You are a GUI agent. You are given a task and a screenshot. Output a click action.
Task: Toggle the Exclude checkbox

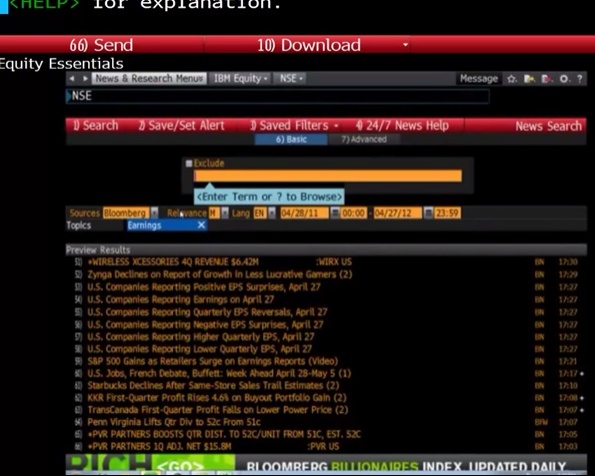[x=189, y=163]
